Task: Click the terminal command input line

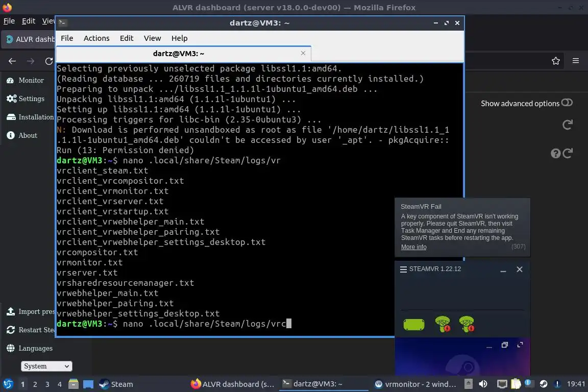Action: [225, 324]
